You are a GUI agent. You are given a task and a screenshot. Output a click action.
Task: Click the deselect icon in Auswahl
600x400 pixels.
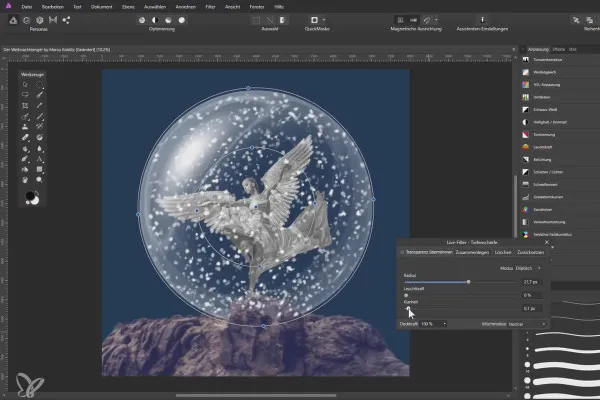coord(270,20)
